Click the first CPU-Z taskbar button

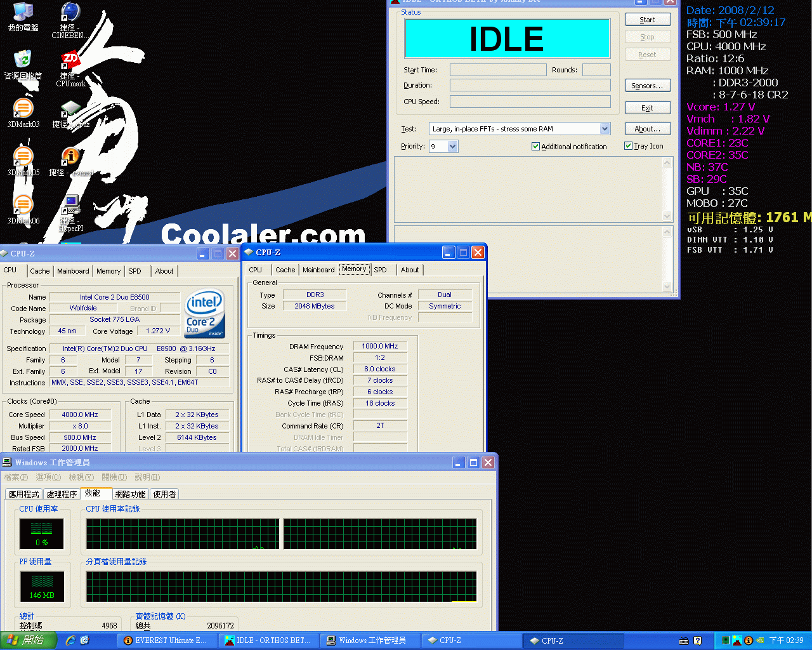coord(472,640)
